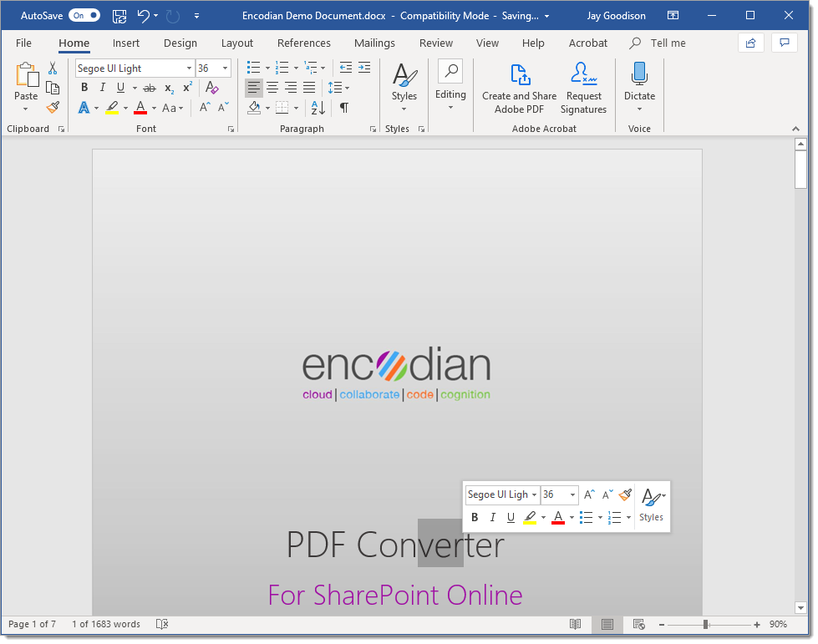Toggle Underline in the ribbon Font group
This screenshot has height=644, width=818.
[120, 88]
